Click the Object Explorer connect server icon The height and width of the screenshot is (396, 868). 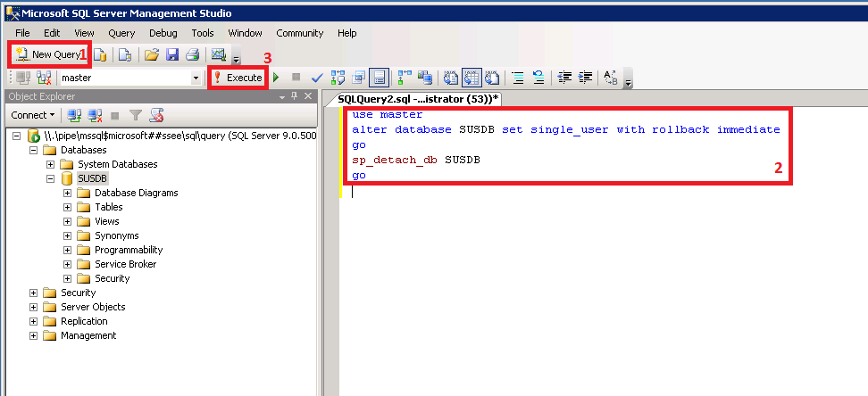(74, 115)
